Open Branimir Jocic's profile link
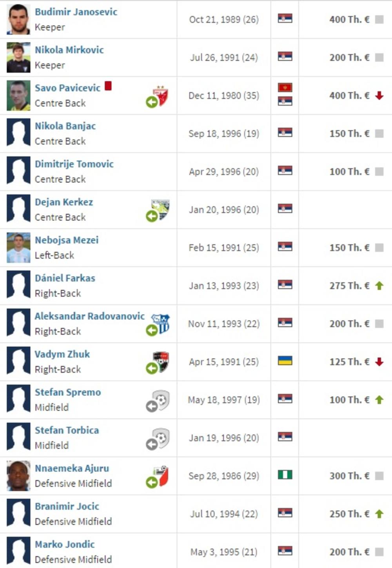Screen dimensions: 392x568 pos(67,506)
